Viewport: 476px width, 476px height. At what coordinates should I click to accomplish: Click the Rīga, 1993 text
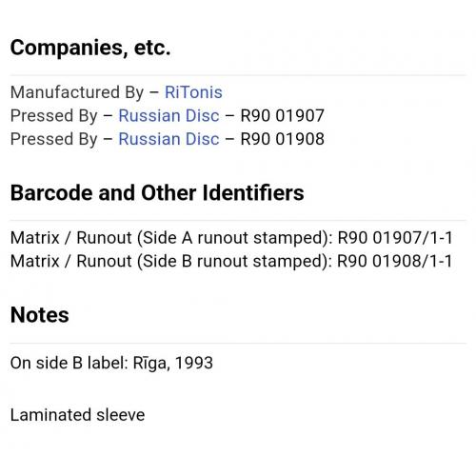173,363
